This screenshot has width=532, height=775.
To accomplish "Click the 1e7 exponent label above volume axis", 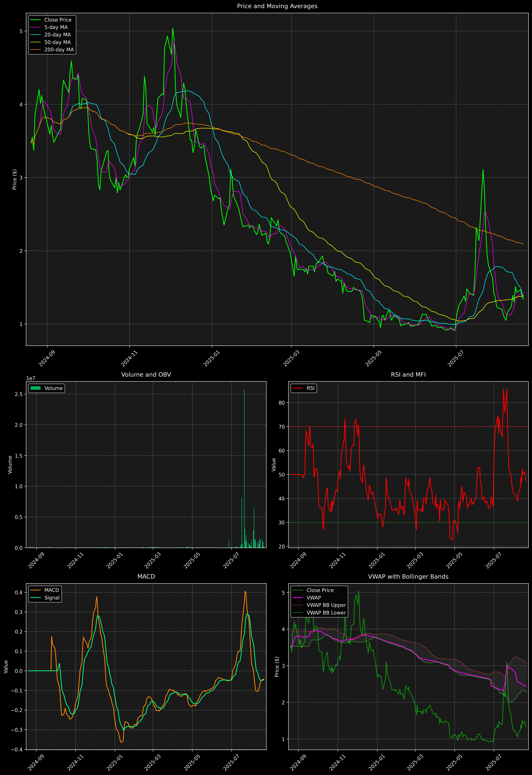I will pos(31,379).
